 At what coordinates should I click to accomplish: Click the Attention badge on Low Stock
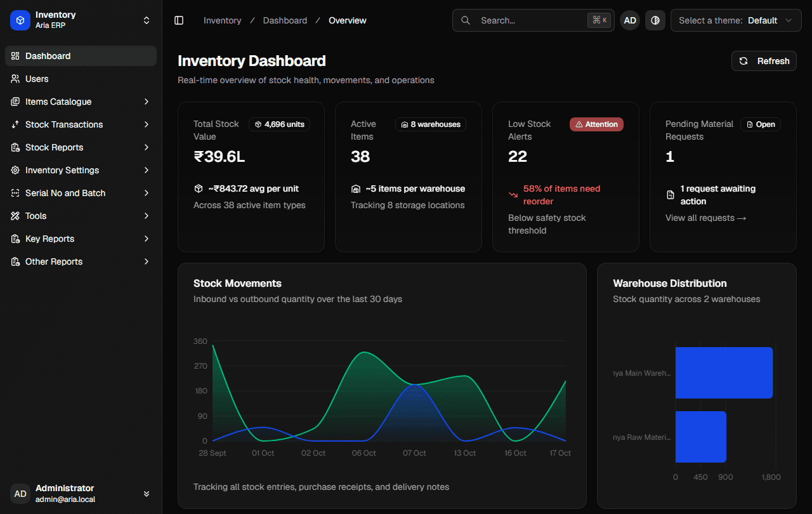(596, 124)
